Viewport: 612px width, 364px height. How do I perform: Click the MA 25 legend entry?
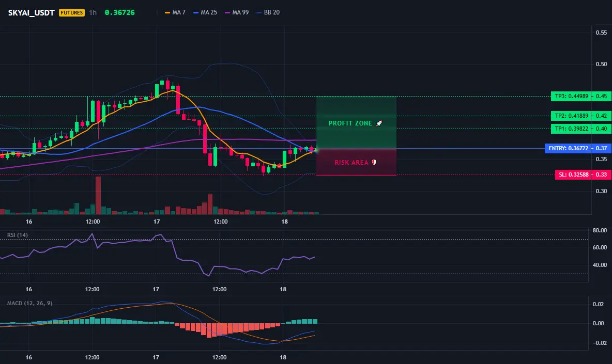[205, 12]
